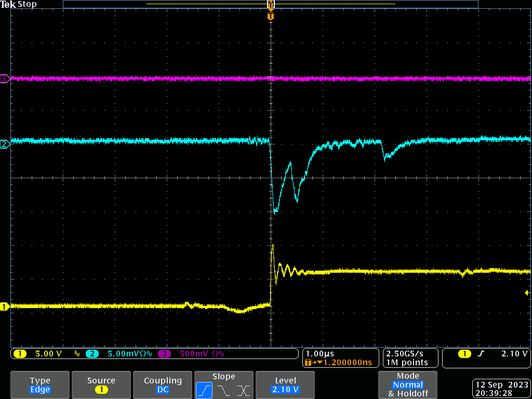Open the Mode Normal & Holdoff menu
This screenshot has width=532, height=399.
point(408,385)
